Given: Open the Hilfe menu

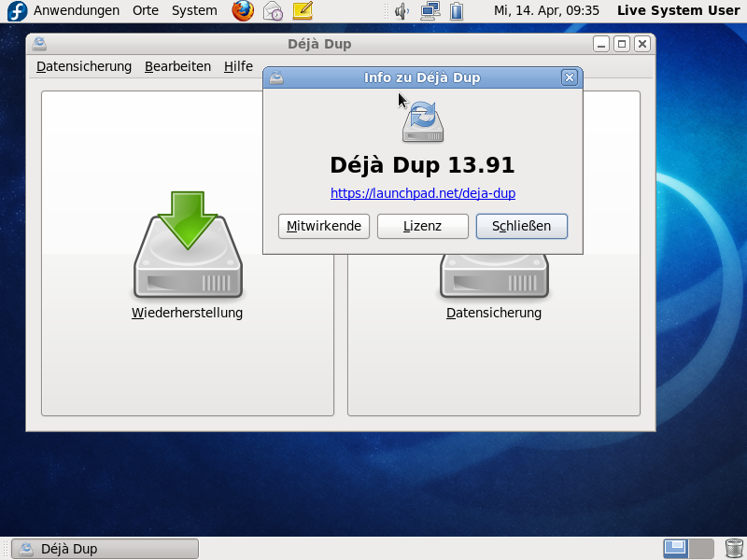Looking at the screenshot, I should pos(238,66).
